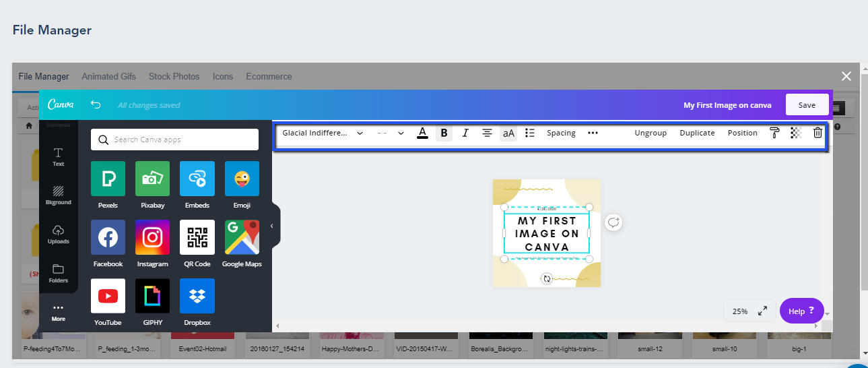Viewport: 868px width, 368px height.
Task: Click the undo arrow icon
Action: click(x=96, y=104)
